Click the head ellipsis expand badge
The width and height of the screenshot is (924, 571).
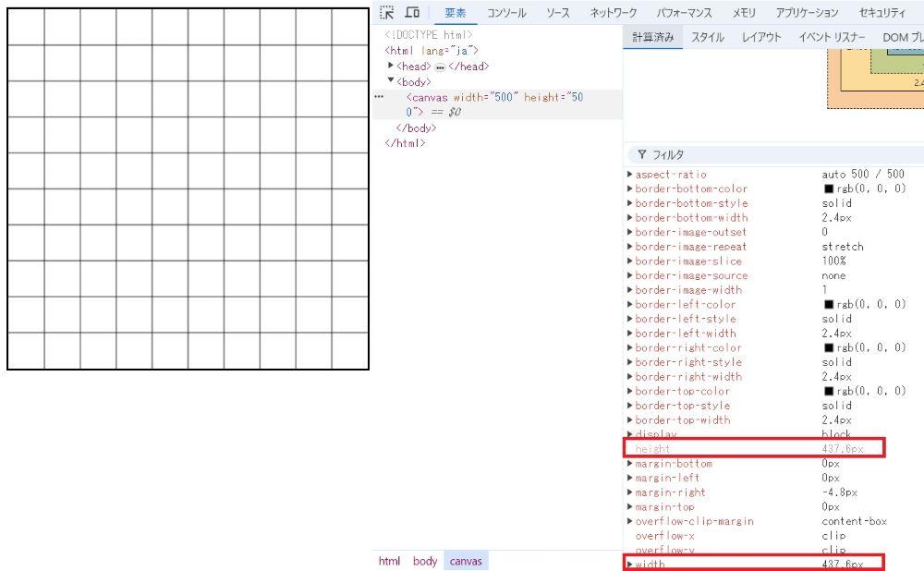click(x=440, y=67)
